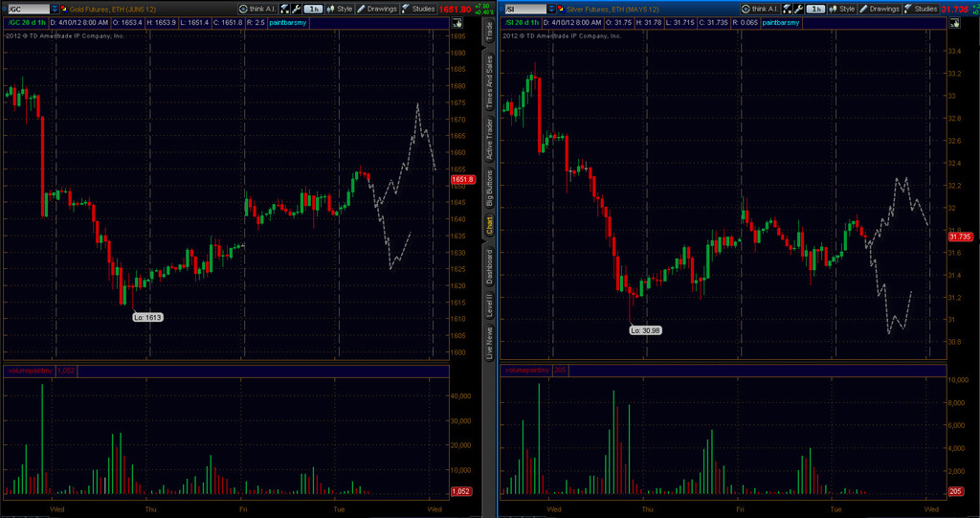The width and height of the screenshot is (980, 518).
Task: Open Drawings menu on Gold chart
Action: click(377, 9)
